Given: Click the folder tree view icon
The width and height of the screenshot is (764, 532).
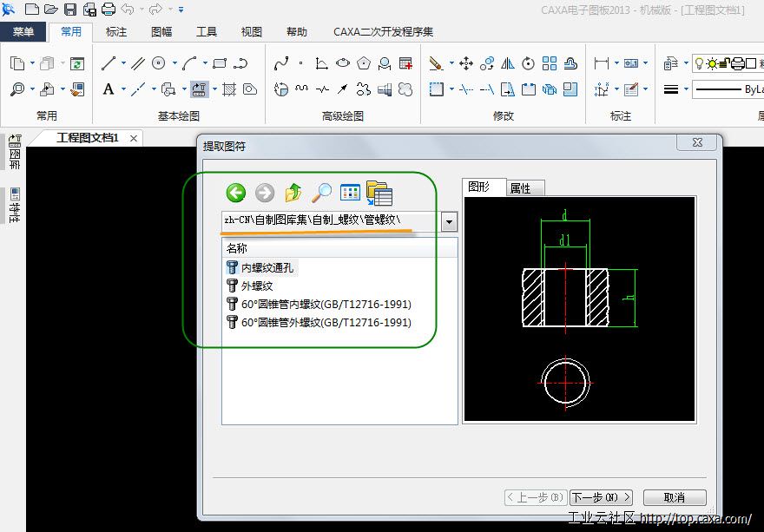Looking at the screenshot, I should pos(379,193).
